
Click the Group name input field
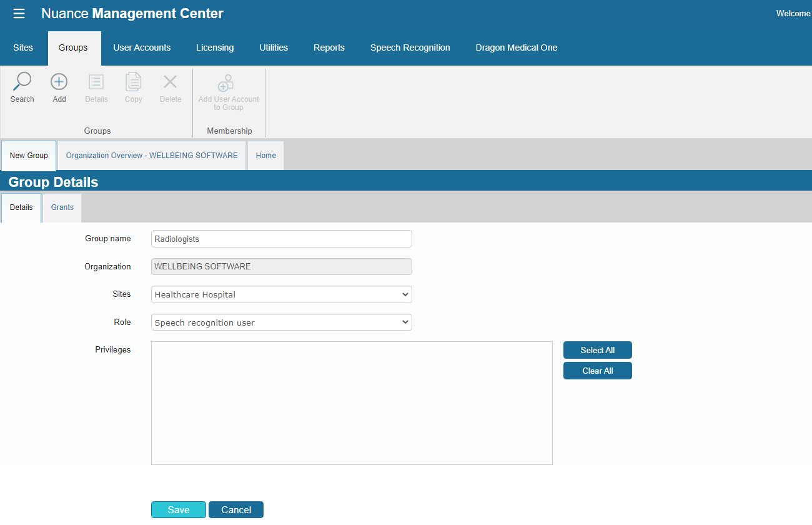[x=282, y=239]
